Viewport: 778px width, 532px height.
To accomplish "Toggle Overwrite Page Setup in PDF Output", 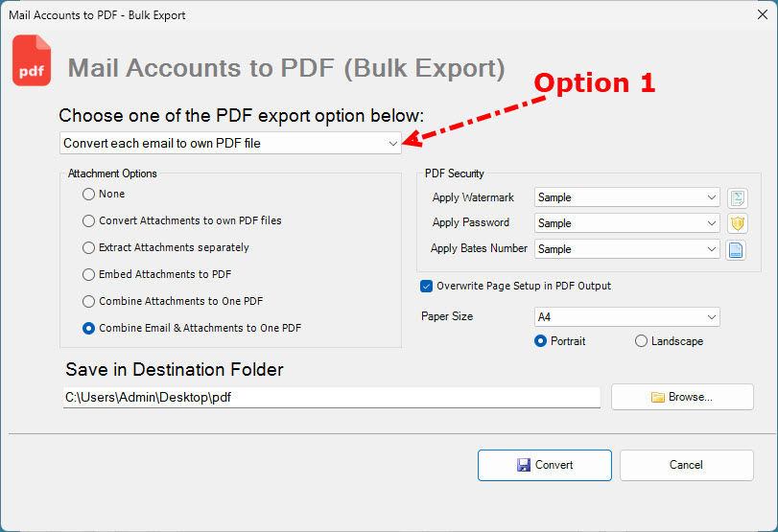I will tap(427, 286).
